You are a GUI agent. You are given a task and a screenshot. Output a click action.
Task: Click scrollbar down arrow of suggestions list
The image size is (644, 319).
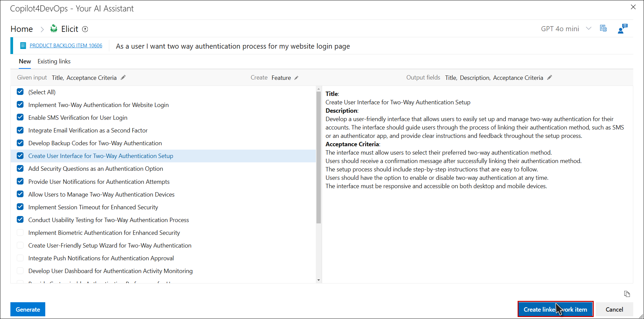click(318, 280)
